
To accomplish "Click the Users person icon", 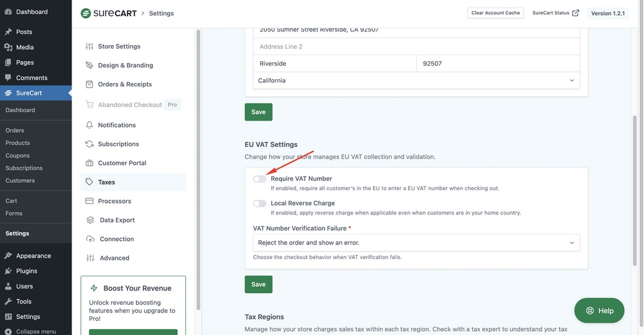I will (x=8, y=286).
